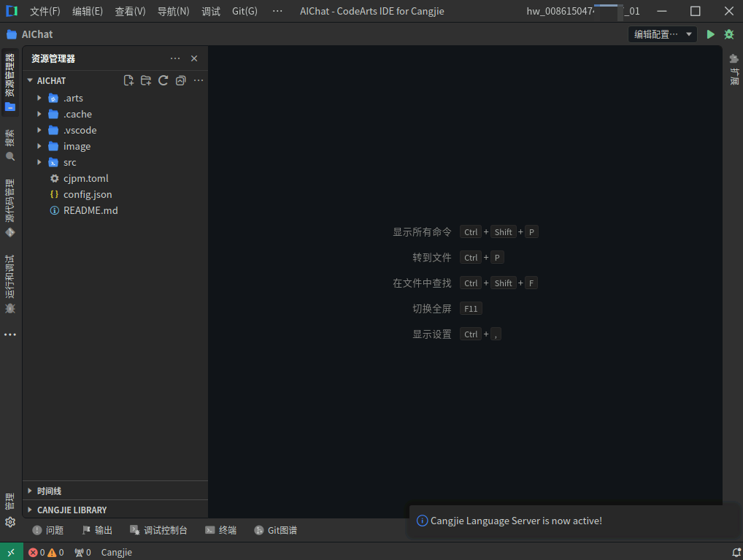This screenshot has height=560, width=743.
Task: Click the ports indicator showing 0
Action: click(x=82, y=553)
